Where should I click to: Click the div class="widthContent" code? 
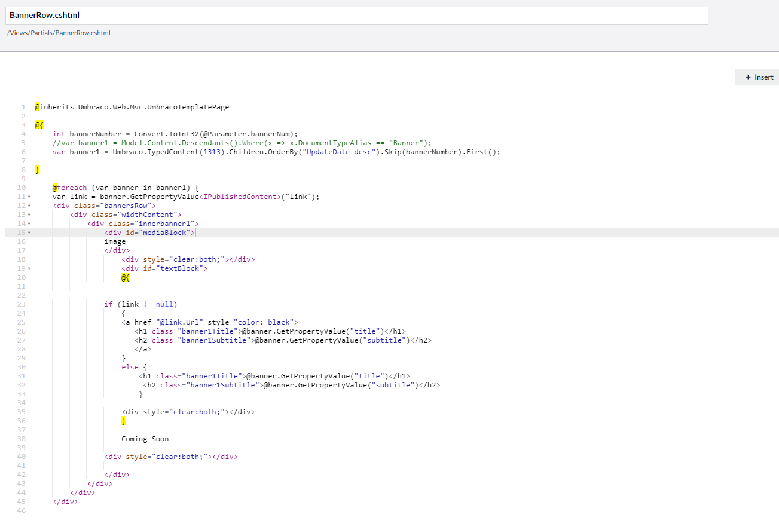(x=126, y=215)
